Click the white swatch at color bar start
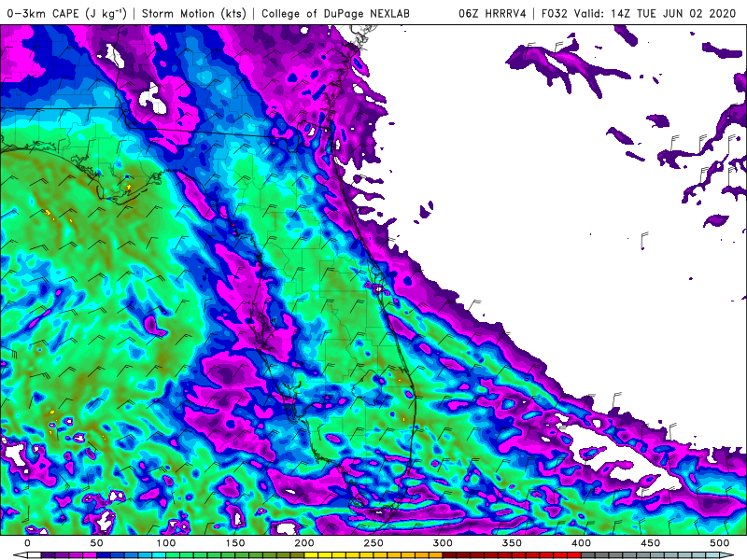The image size is (747, 560). (35, 555)
